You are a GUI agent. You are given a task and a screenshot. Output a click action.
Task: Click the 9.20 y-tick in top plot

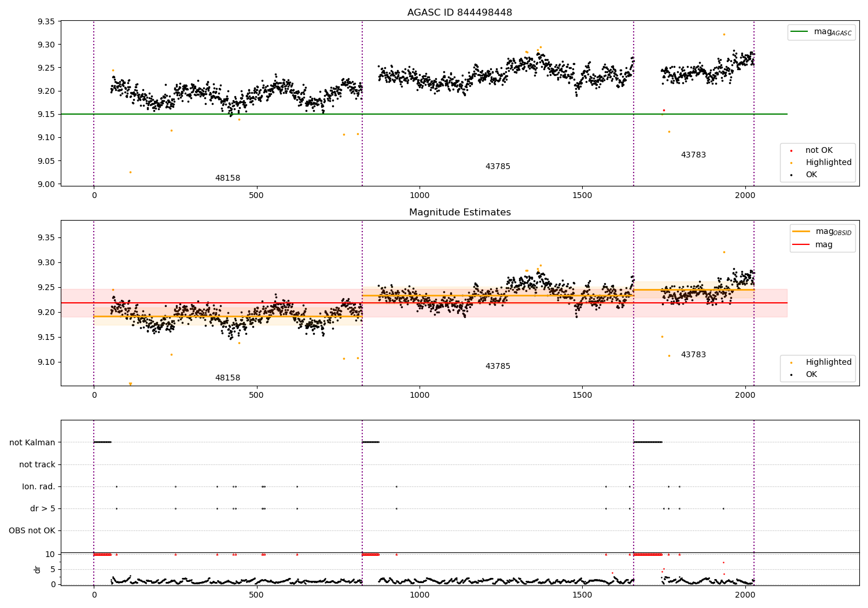click(x=46, y=91)
